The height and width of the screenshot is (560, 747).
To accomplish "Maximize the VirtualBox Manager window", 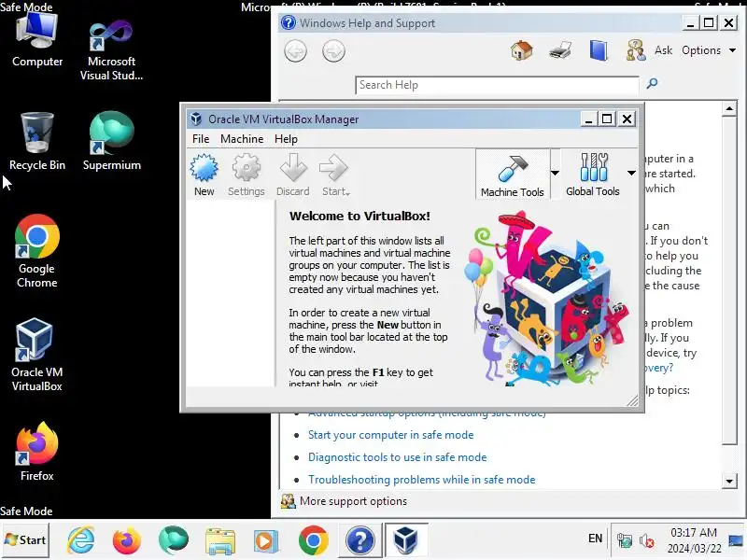I will 607,119.
